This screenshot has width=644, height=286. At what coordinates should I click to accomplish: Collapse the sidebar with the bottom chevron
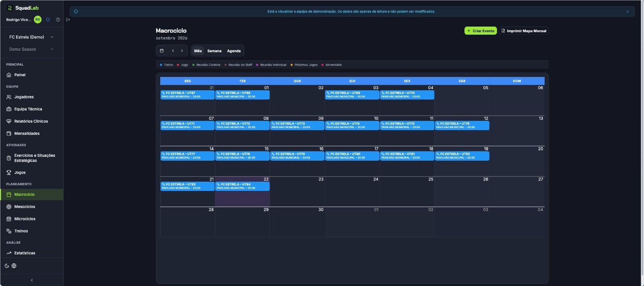pos(32,280)
